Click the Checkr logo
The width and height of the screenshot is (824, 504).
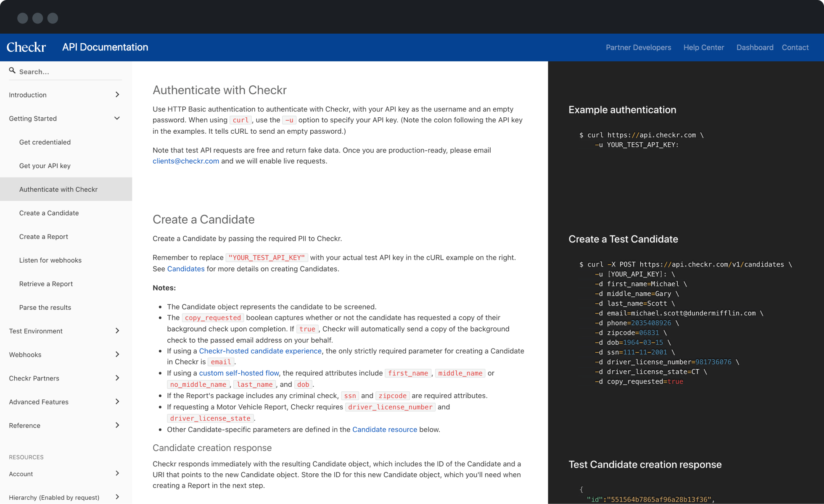click(26, 47)
